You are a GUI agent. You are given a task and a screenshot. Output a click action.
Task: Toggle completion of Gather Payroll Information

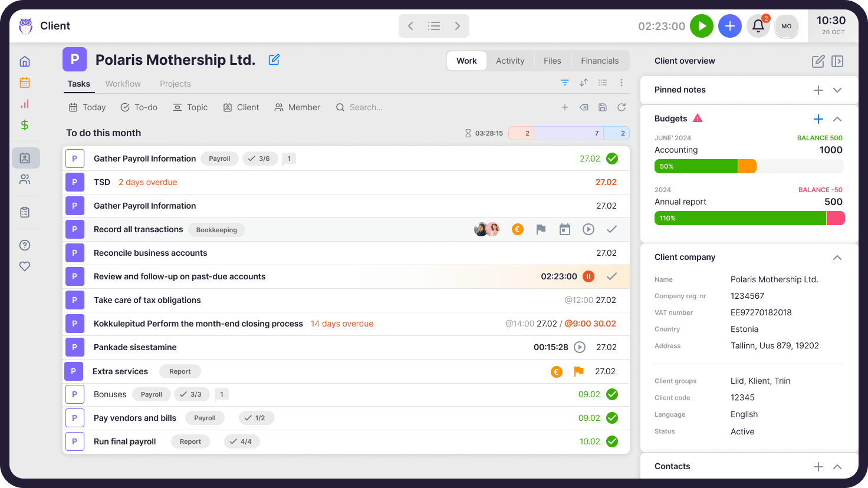611,158
